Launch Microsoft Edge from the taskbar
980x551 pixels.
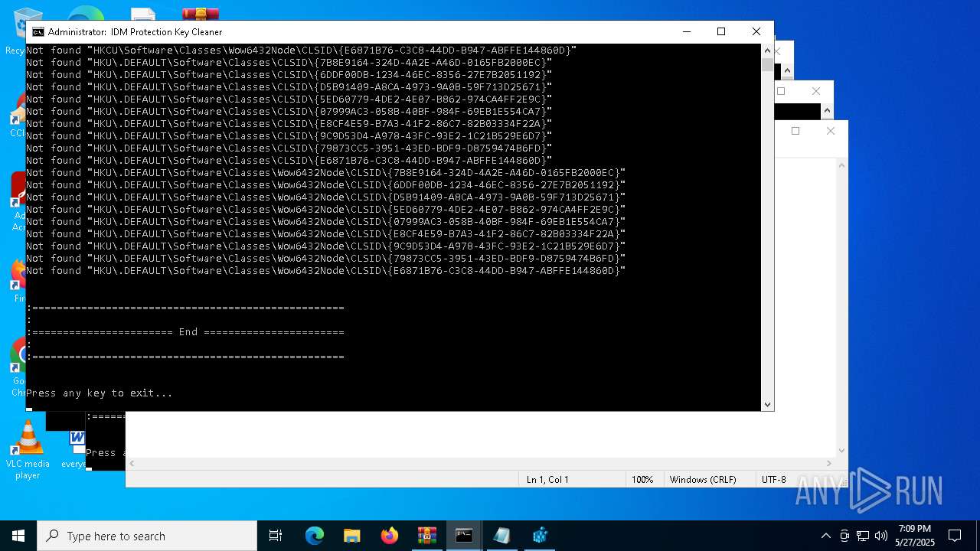pyautogui.click(x=315, y=536)
